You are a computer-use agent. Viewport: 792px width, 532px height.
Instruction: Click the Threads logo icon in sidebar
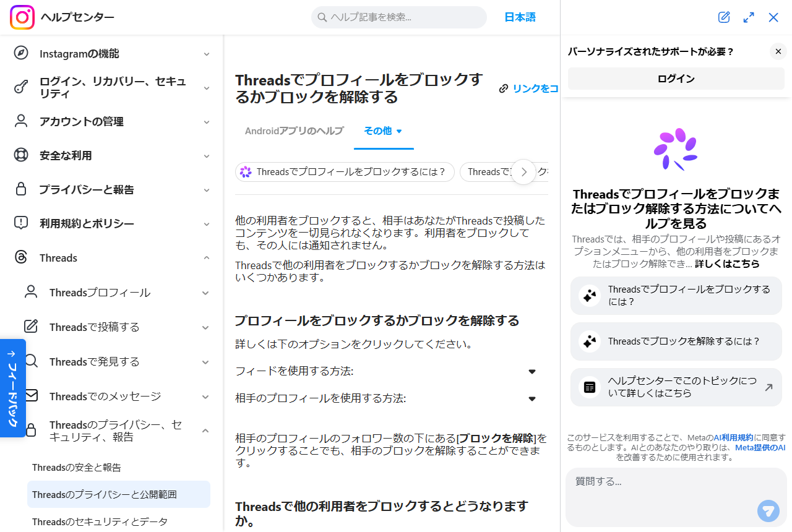[x=21, y=257]
